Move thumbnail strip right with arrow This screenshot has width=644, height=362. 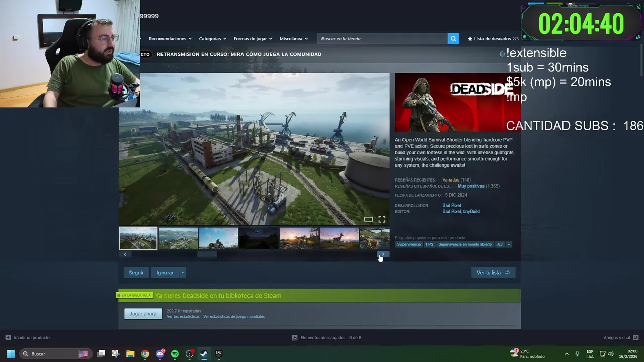click(383, 254)
